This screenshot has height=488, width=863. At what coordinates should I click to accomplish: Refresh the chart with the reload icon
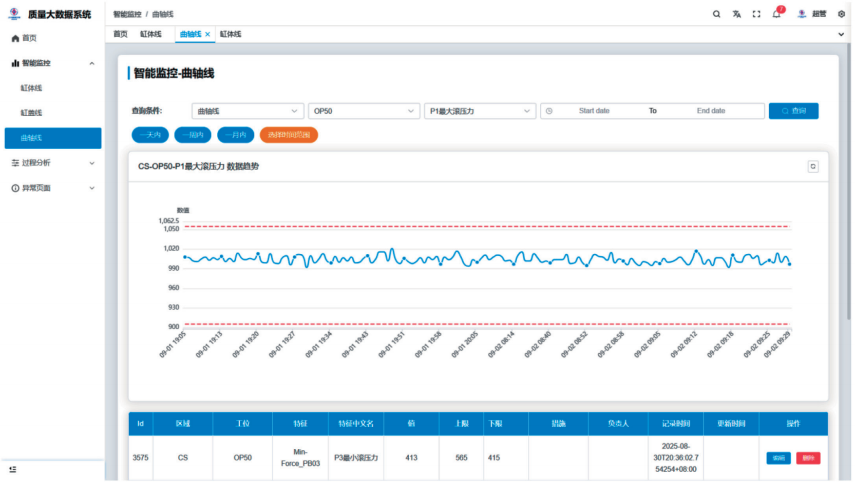[x=813, y=166]
